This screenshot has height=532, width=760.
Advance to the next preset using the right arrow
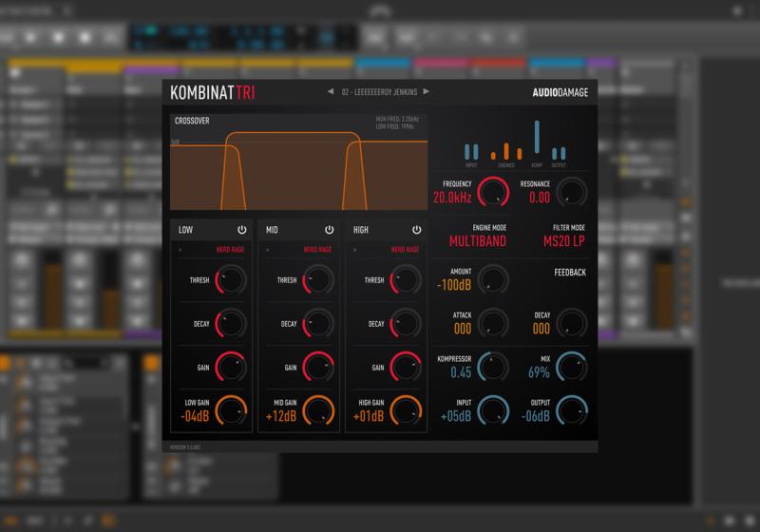427,92
